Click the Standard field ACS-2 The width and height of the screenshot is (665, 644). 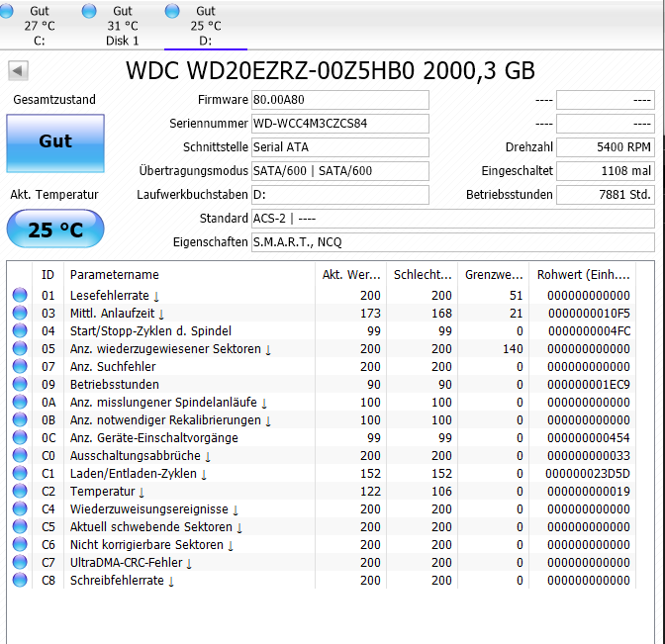[453, 219]
